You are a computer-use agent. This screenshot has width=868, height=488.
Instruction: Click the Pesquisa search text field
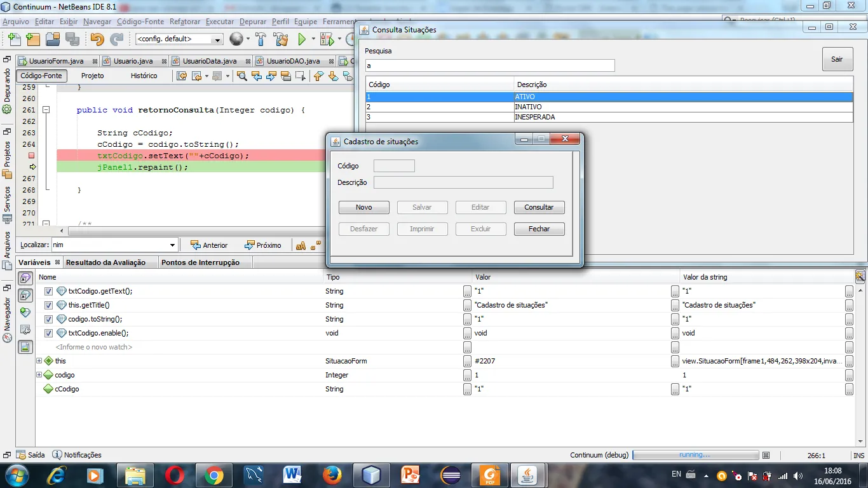coord(489,65)
